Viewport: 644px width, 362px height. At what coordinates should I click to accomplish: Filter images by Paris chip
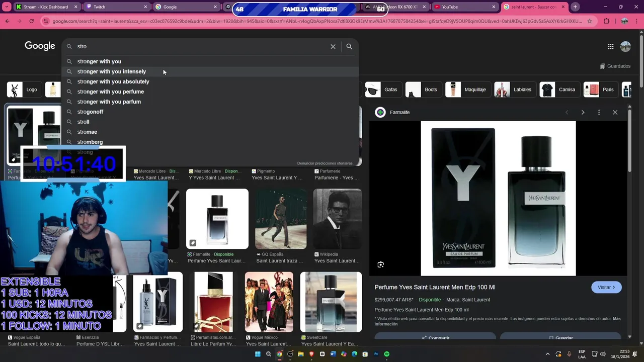pos(600,89)
